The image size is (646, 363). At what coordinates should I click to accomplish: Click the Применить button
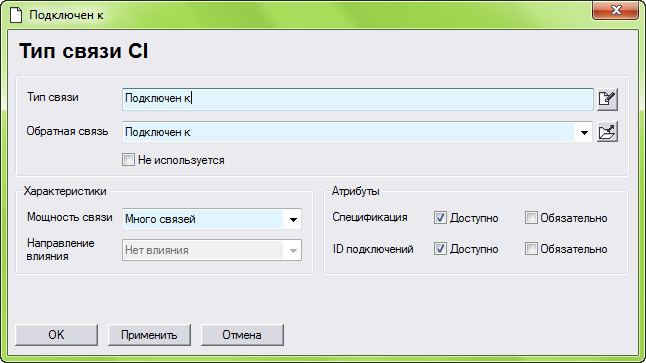(149, 335)
